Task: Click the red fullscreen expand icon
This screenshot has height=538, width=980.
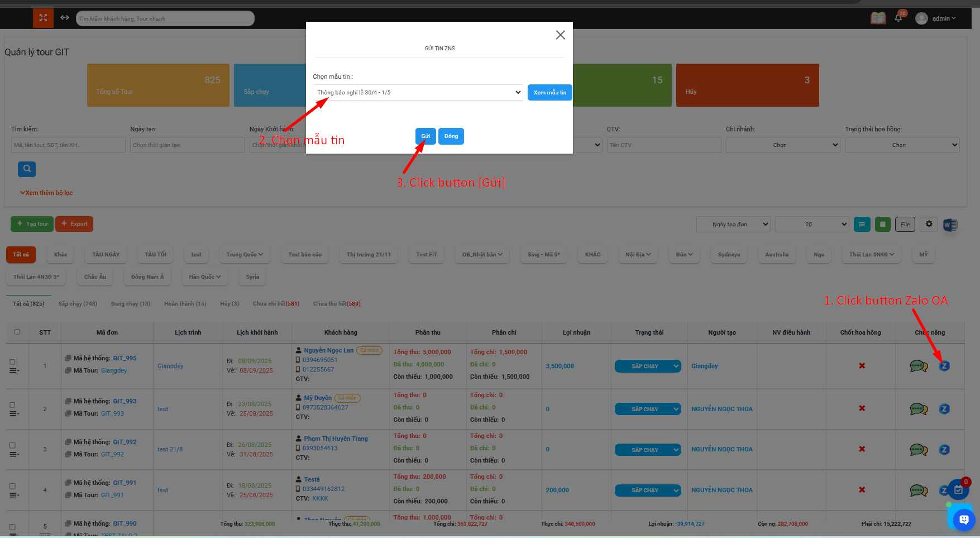Action: [x=43, y=18]
